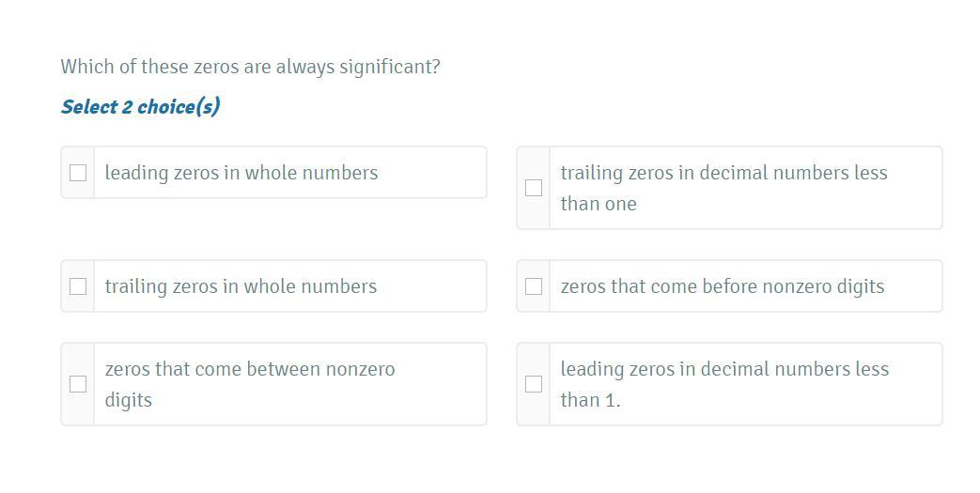980x493 pixels.
Task: Click the 'leading zeros in whole numbers' label text
Action: (241, 173)
